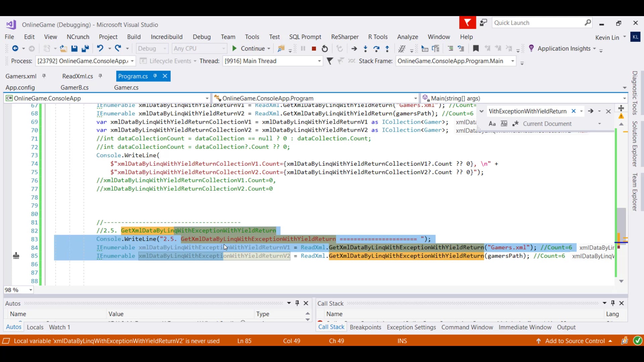
Task: Click the Application Insights lightbulb icon
Action: [x=531, y=48]
